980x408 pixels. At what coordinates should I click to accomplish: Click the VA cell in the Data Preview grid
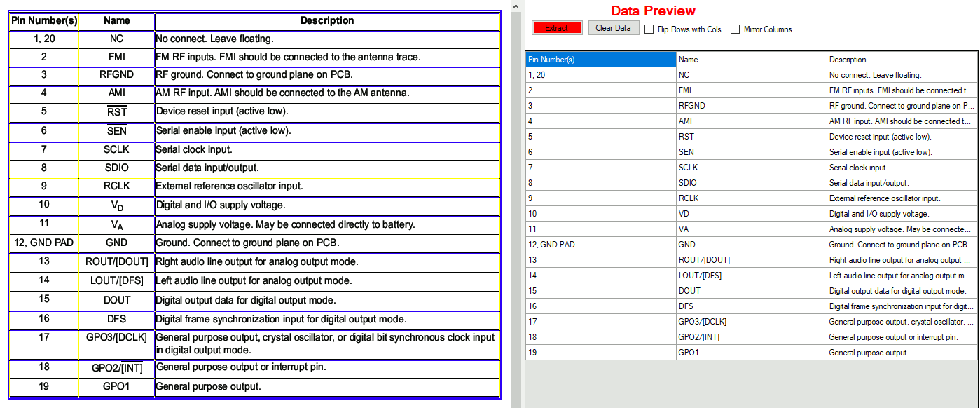[x=752, y=229]
